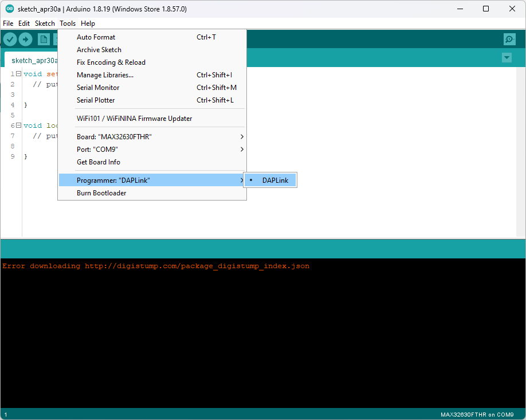Select Fix Encoding & Reload
This screenshot has width=526, height=420.
[152, 62]
